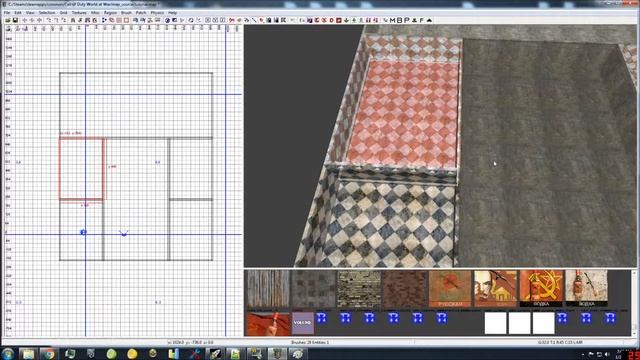Select the red highlighted brush in 2D view

(x=82, y=169)
